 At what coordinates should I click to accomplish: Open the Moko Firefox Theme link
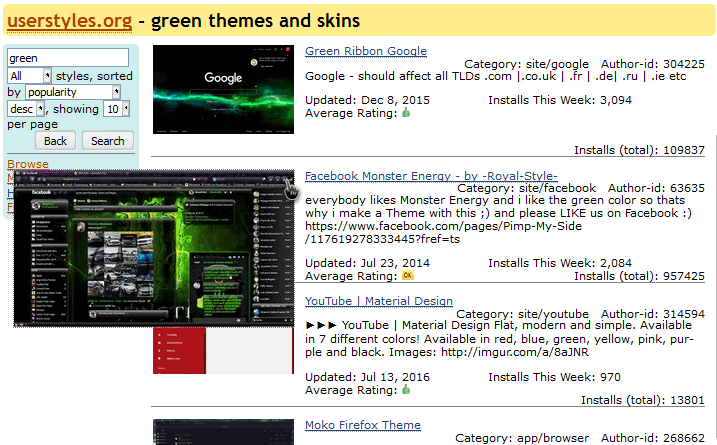pyautogui.click(x=363, y=425)
